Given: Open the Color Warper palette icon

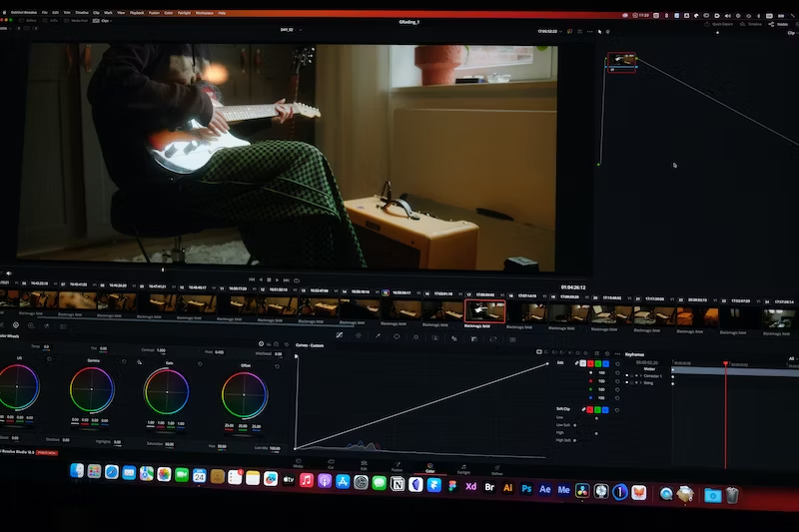Looking at the screenshot, I should coord(359,336).
